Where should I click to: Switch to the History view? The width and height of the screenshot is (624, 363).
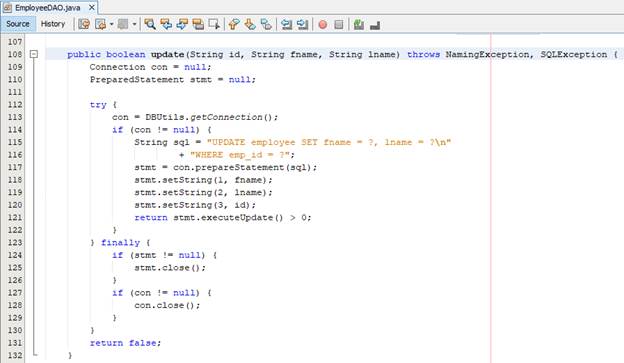point(53,24)
